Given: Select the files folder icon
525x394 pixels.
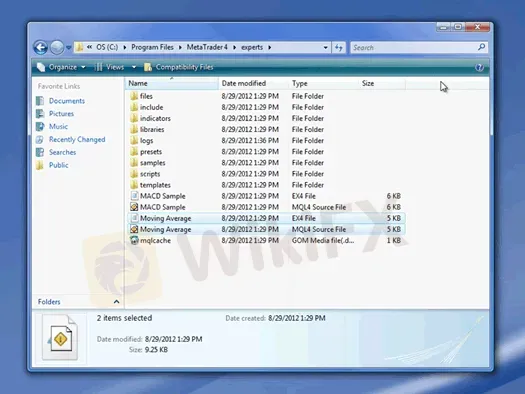Looking at the screenshot, I should point(134,96).
